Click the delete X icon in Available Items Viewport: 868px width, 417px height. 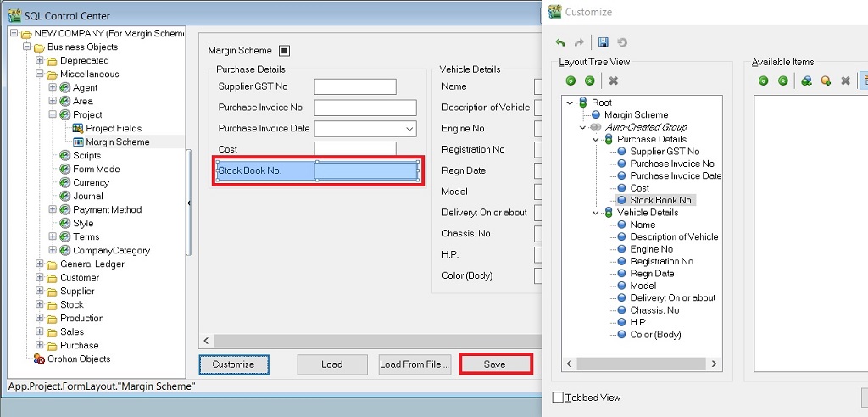845,81
